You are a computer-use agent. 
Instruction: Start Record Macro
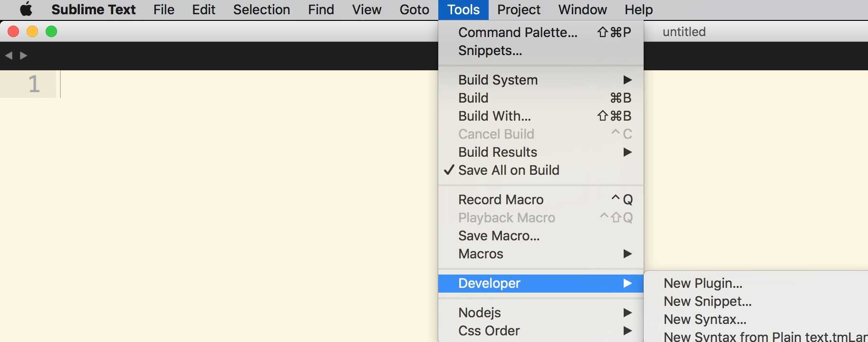pyautogui.click(x=541, y=199)
